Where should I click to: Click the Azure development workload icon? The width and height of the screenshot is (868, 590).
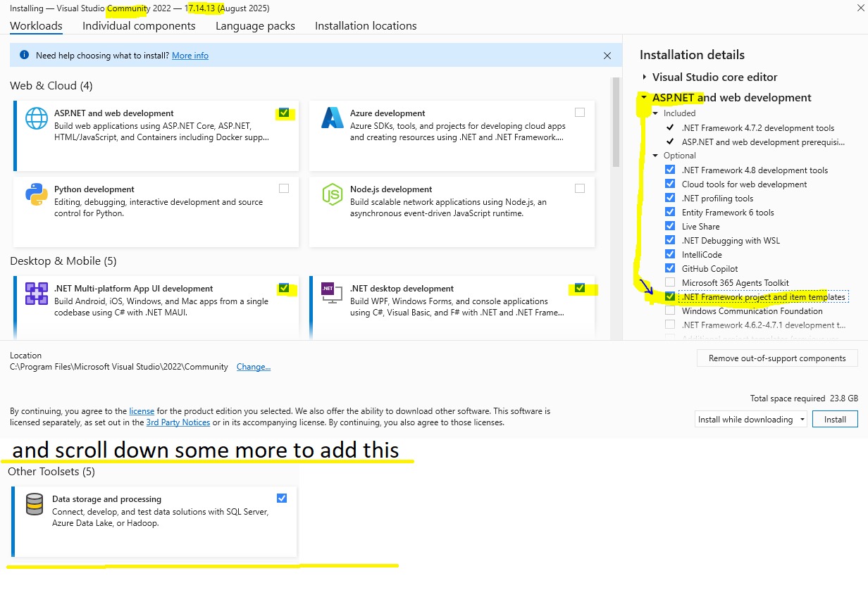click(332, 118)
